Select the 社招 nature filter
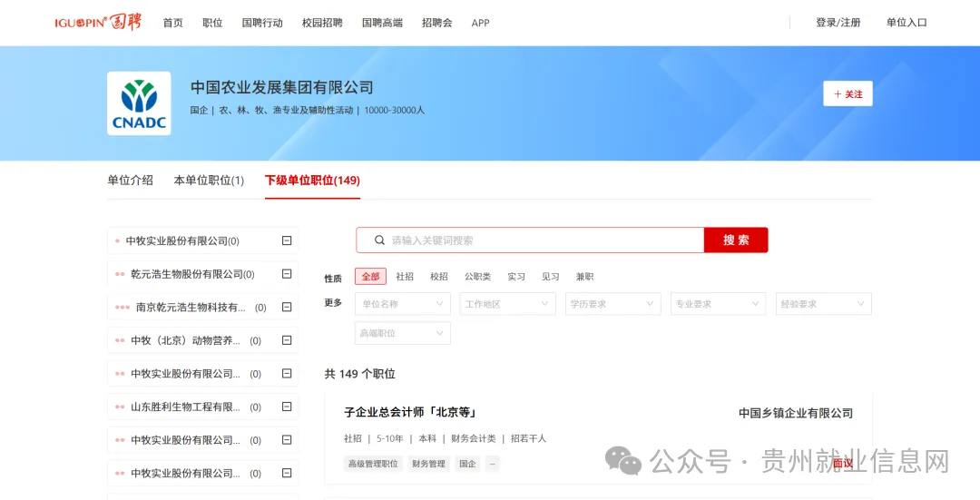980x500 pixels. pos(405,276)
